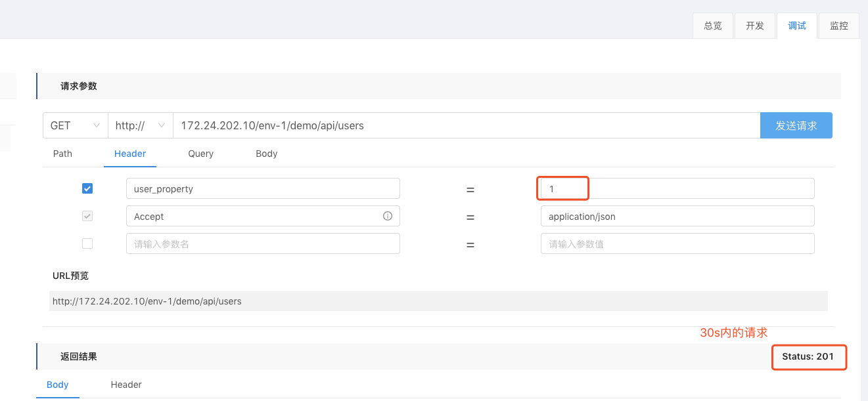Open the GET method dropdown

pyautogui.click(x=75, y=125)
